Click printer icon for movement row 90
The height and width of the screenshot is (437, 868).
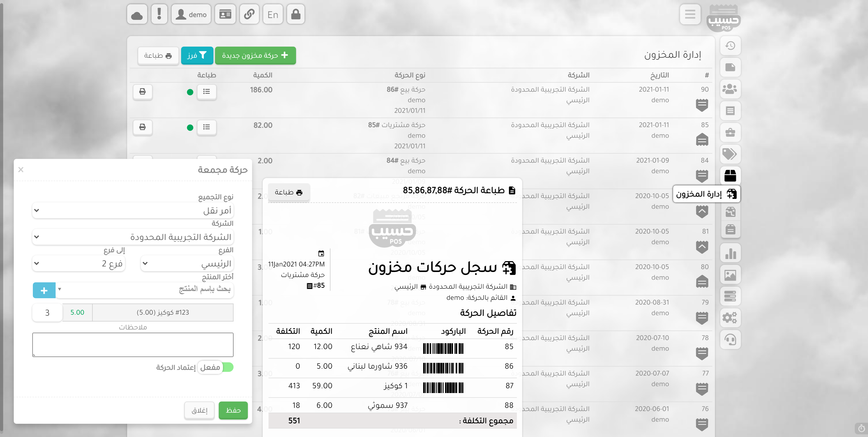pyautogui.click(x=142, y=92)
